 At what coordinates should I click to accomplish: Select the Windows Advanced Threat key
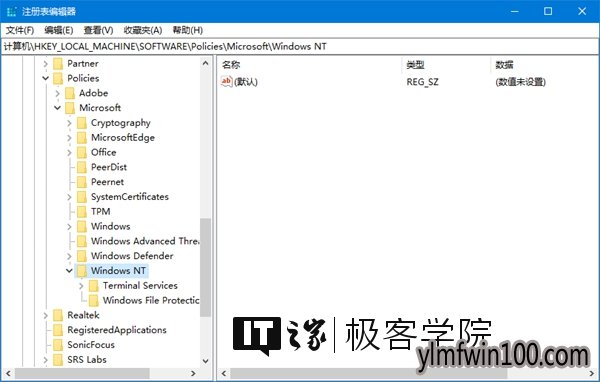145,241
